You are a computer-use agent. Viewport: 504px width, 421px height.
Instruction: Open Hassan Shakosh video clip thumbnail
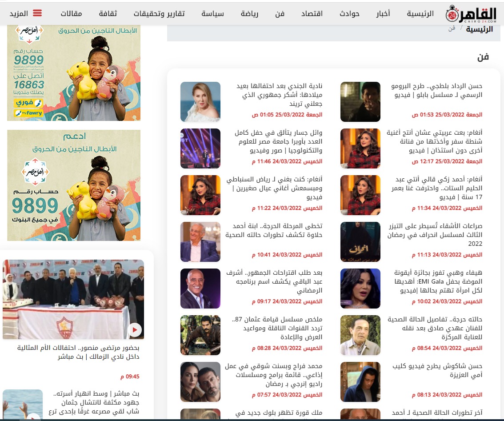(360, 382)
